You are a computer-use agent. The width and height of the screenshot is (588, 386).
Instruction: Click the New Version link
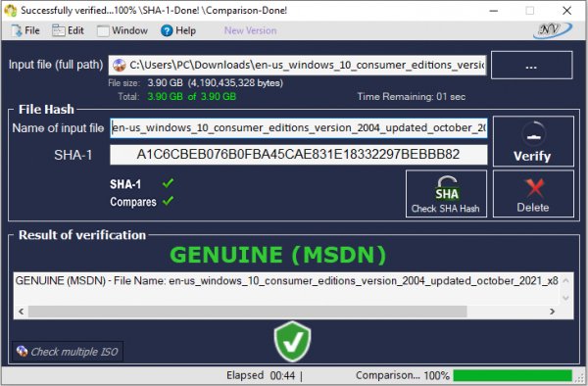click(251, 30)
